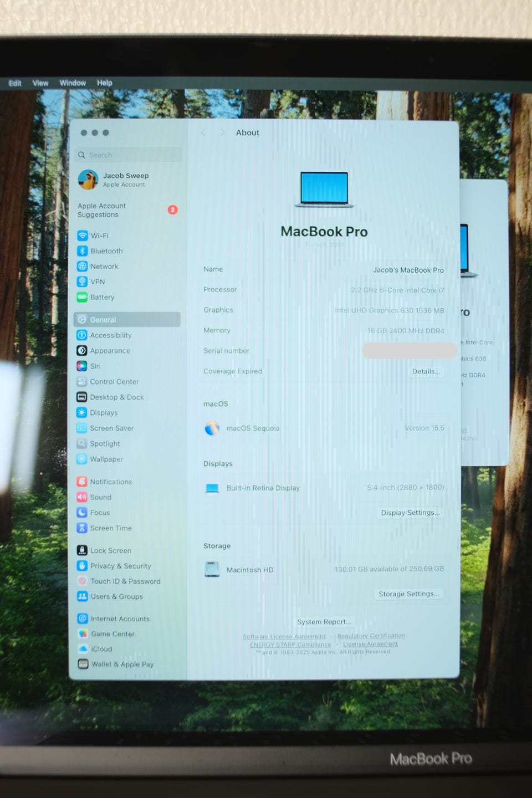
Task: Select the Appearance icon
Action: coord(81,351)
